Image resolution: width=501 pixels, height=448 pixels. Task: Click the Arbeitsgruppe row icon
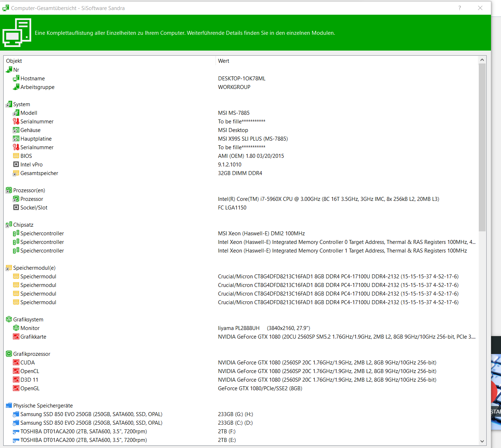[16, 87]
